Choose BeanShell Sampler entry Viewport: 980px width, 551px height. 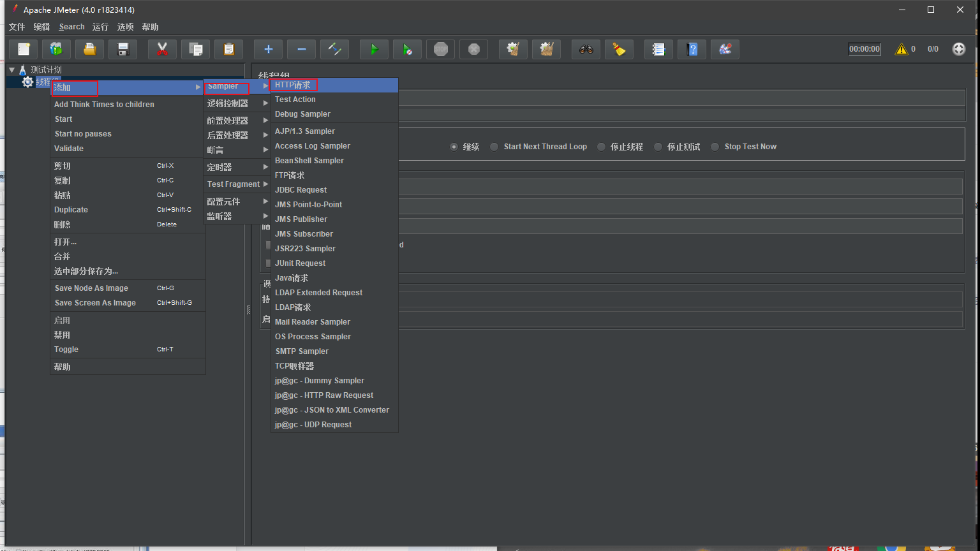(334, 161)
